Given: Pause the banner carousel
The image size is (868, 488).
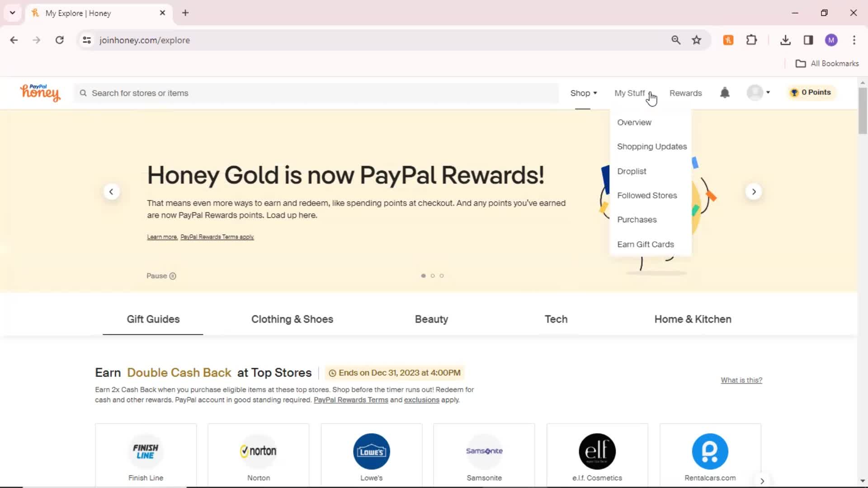Looking at the screenshot, I should pos(161,276).
